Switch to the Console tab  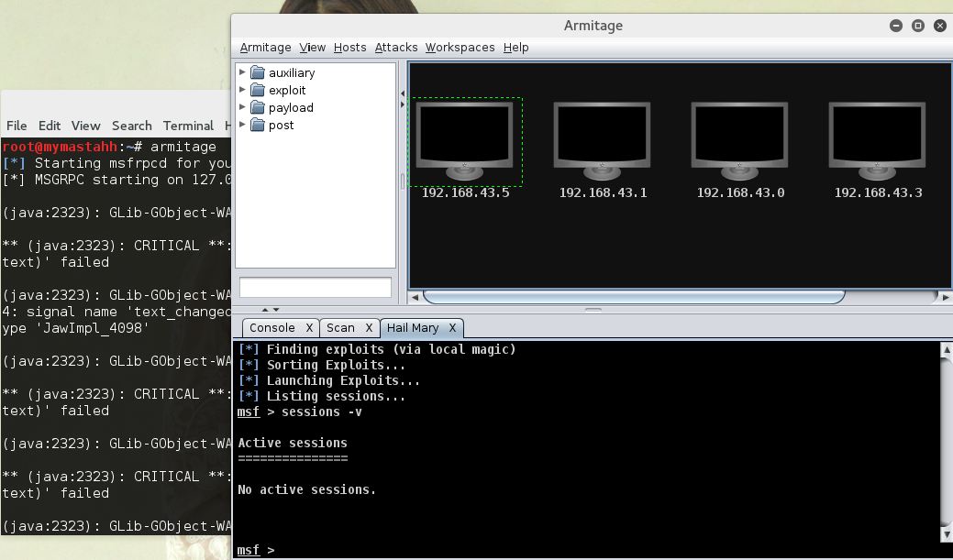[x=271, y=328]
